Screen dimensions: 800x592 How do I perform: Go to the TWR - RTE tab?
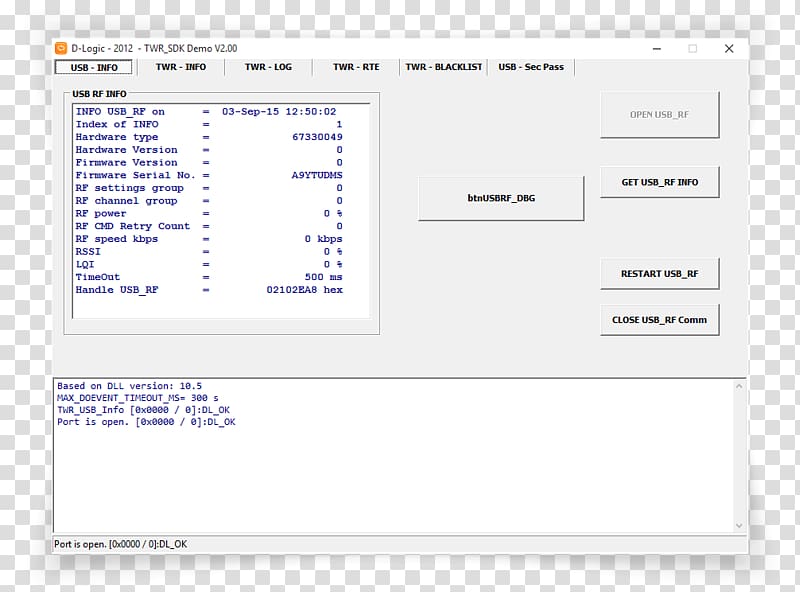356,67
